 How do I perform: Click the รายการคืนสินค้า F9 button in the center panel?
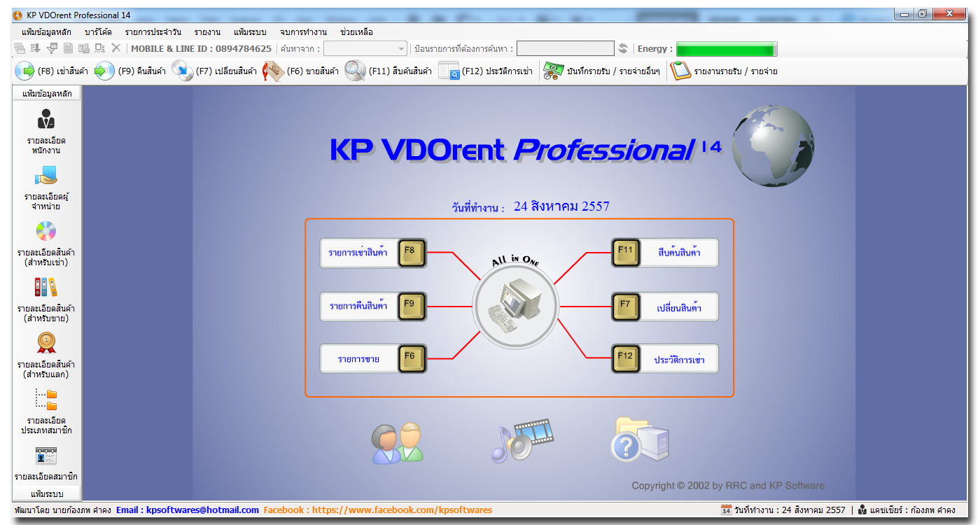(374, 306)
